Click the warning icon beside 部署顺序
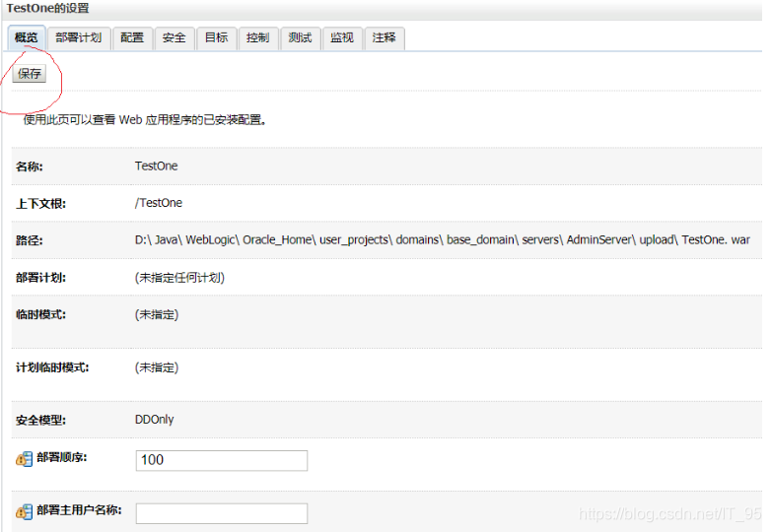 24,459
